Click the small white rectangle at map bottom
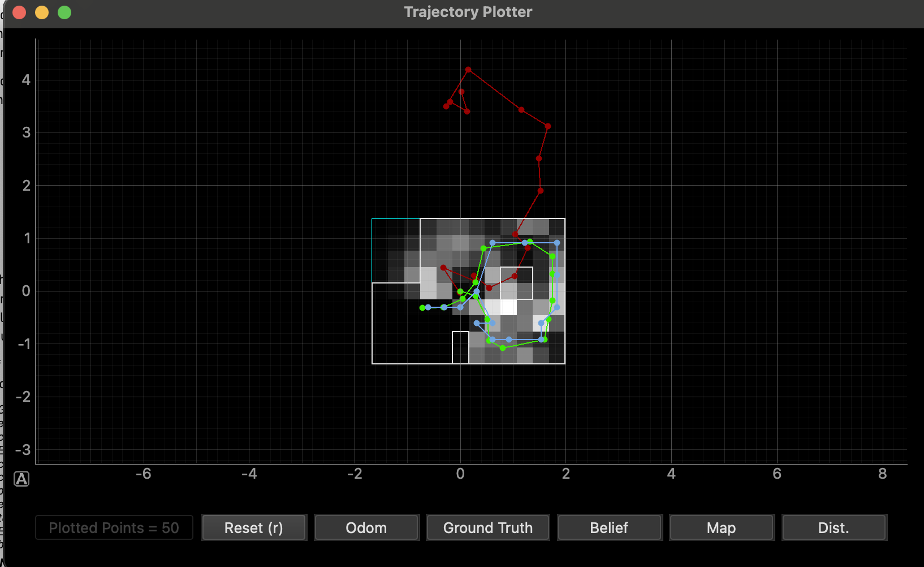924x567 pixels. 460,347
